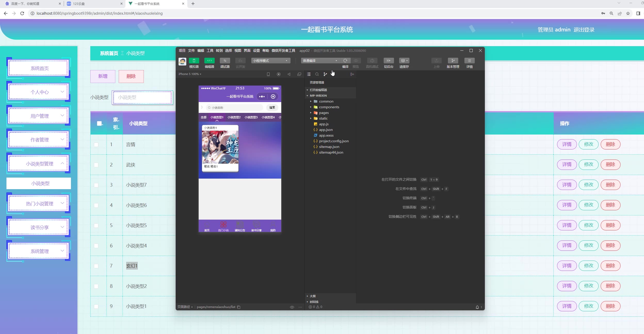
Task: Open the 工具 menu in devtools
Action: (210, 51)
